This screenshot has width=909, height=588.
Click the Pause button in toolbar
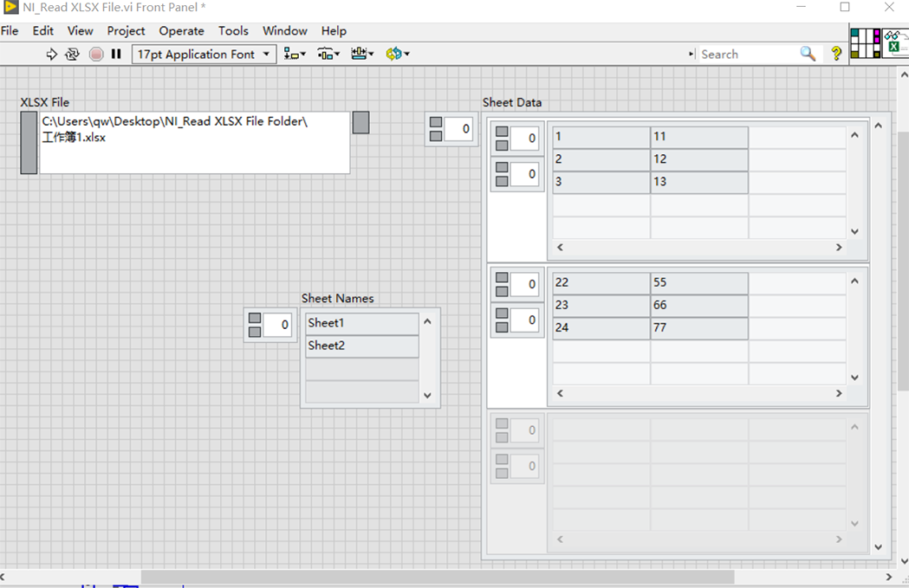116,54
